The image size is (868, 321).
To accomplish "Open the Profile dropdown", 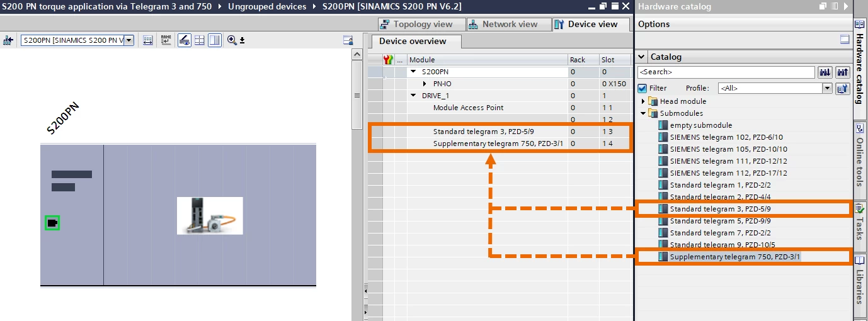I will click(828, 88).
